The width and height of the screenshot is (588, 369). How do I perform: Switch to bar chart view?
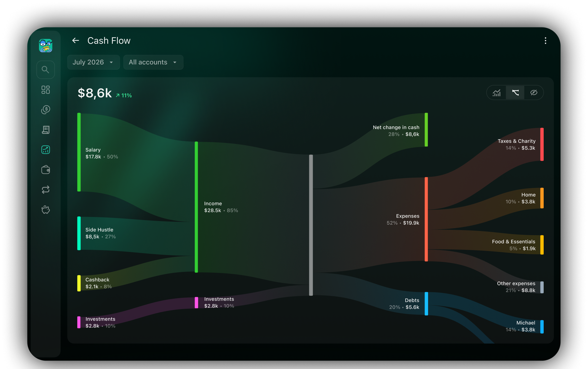[497, 93]
